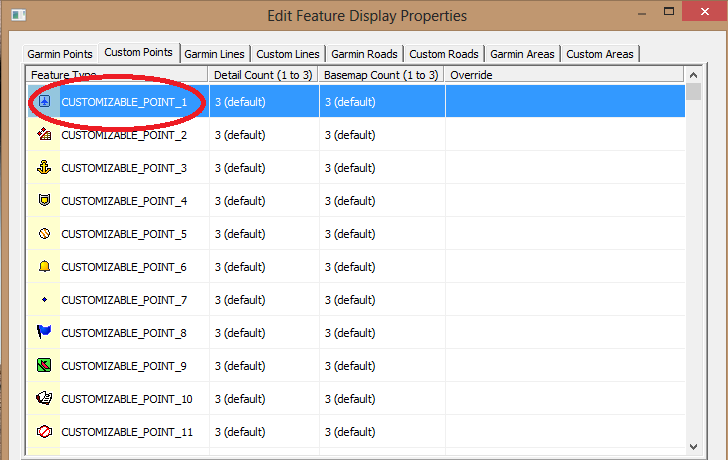Click the scrollbar down arrow
This screenshot has height=460, width=728.
(x=694, y=446)
